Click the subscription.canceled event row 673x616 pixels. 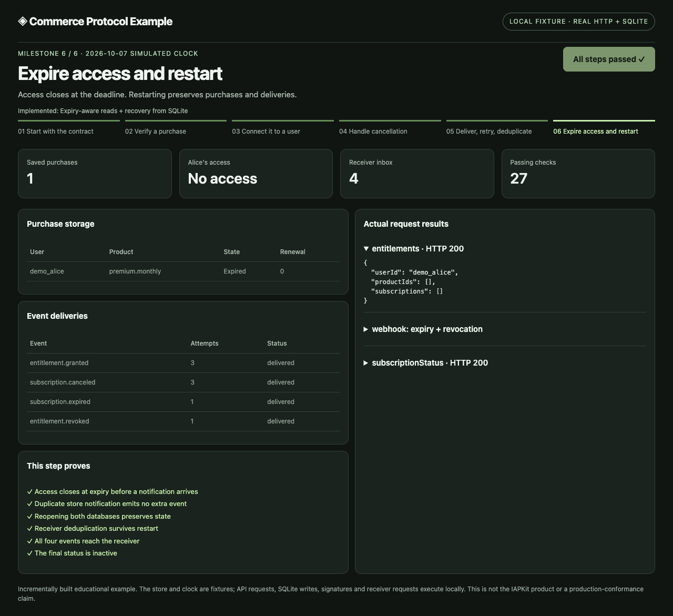coord(183,382)
